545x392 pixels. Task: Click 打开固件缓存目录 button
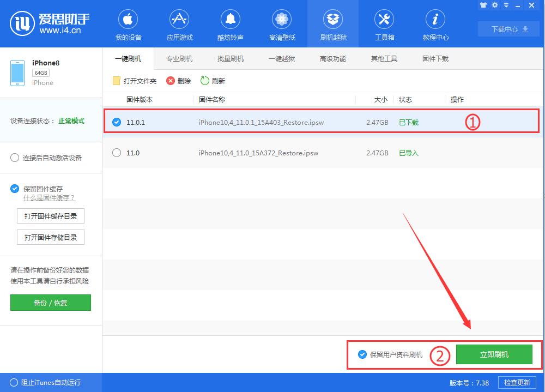coord(51,216)
